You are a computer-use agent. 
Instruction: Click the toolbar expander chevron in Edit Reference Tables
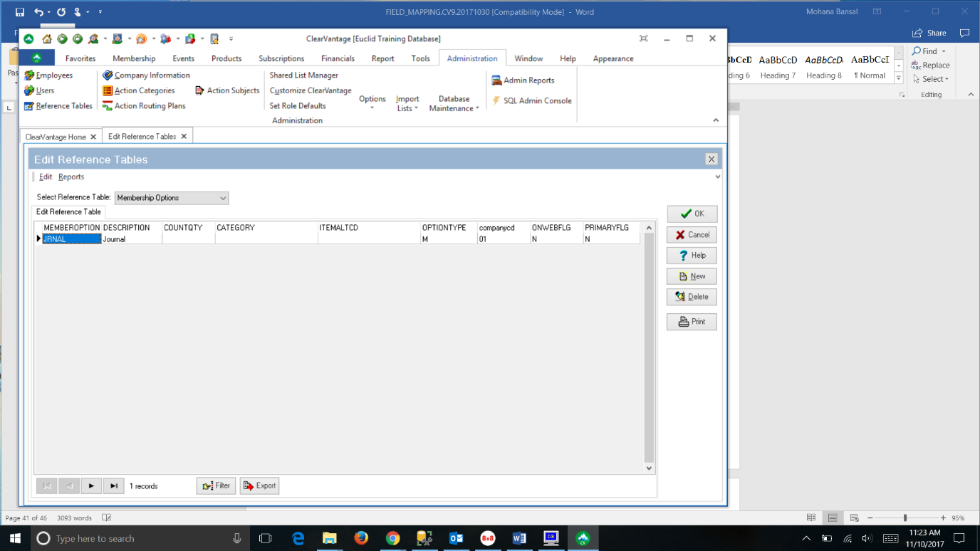[718, 177]
